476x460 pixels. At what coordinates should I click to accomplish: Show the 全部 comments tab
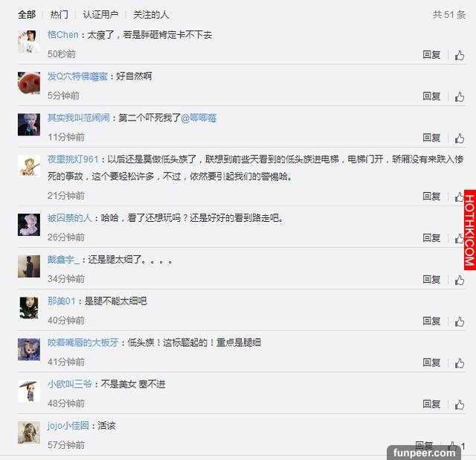click(27, 14)
